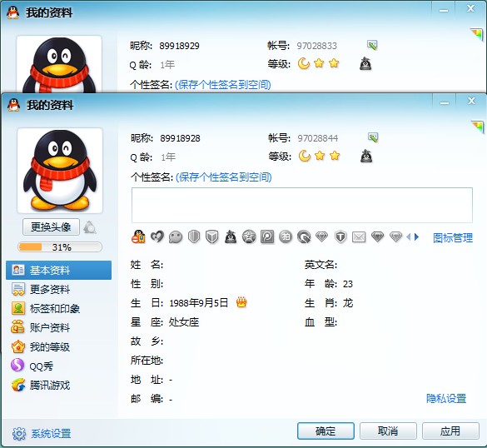Screen dimensions: 487x448
Task: Click the hat penguin icon beside level stars in front window
Action: click(366, 156)
